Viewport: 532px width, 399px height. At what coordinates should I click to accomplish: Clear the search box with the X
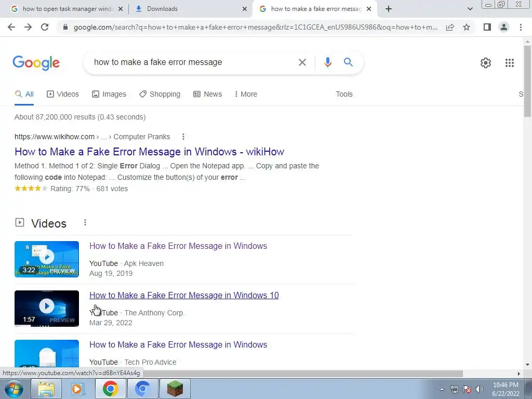tap(302, 62)
